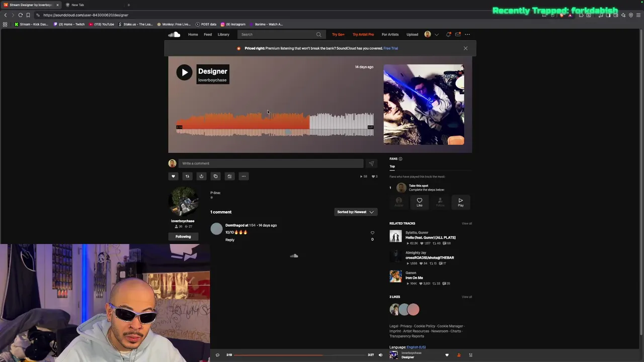Viewport: 644px width, 362px height.
Task: Play the Designer track
Action: tap(184, 72)
